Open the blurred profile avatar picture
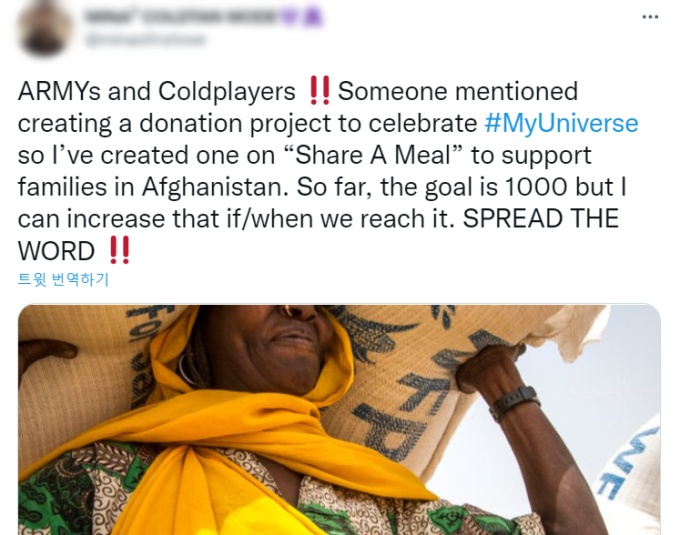This screenshot has height=535, width=680. (45, 29)
